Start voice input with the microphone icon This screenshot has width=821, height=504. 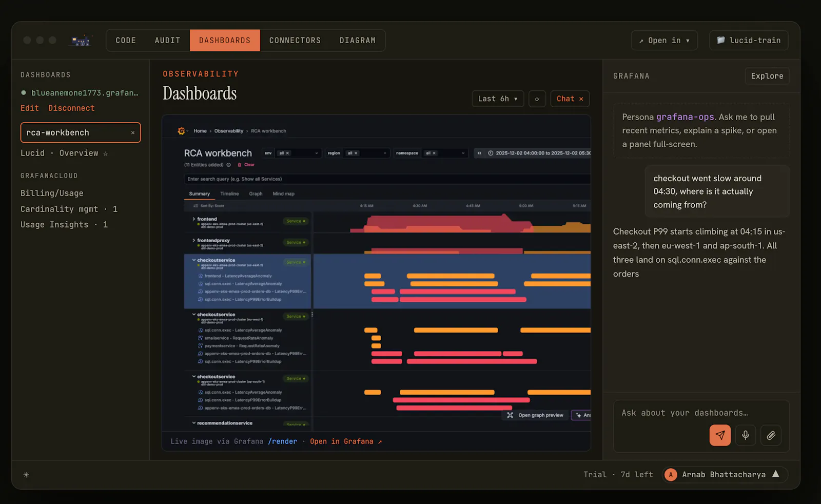tap(746, 435)
